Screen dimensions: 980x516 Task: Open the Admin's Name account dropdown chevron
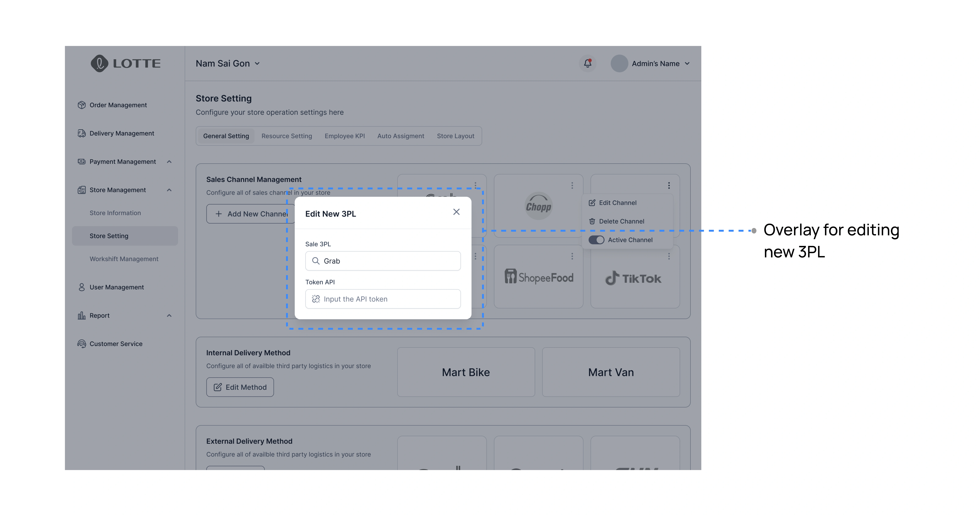click(687, 64)
